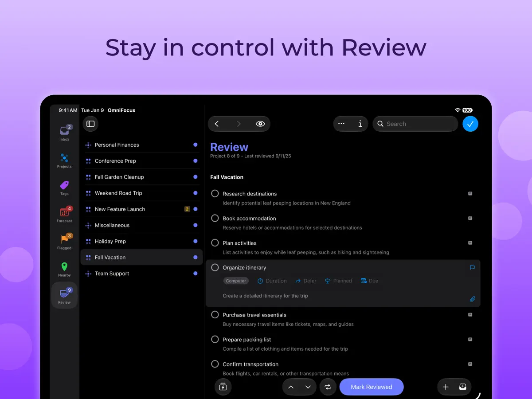Toggle the sidebar panel icon
Image resolution: width=532 pixels, height=399 pixels.
[90, 124]
